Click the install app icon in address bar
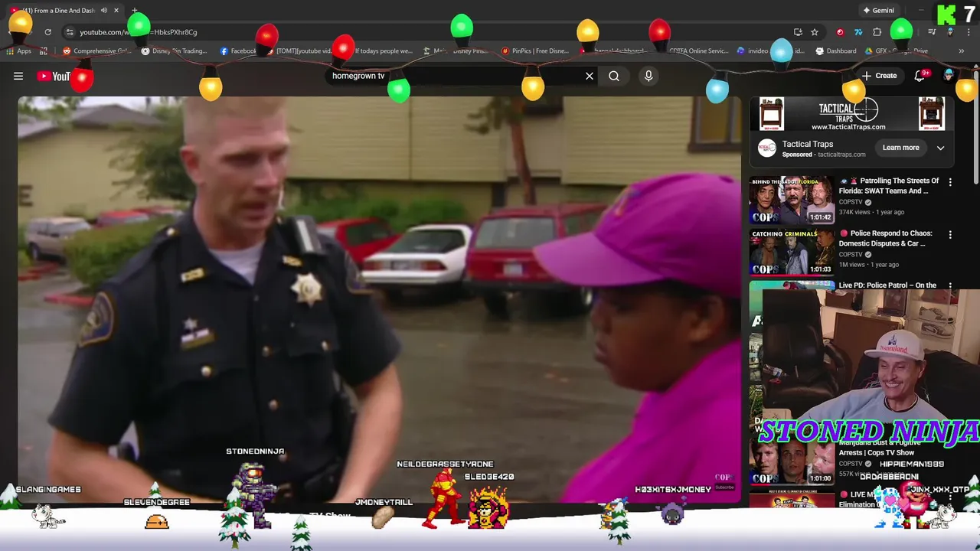 pyautogui.click(x=798, y=32)
